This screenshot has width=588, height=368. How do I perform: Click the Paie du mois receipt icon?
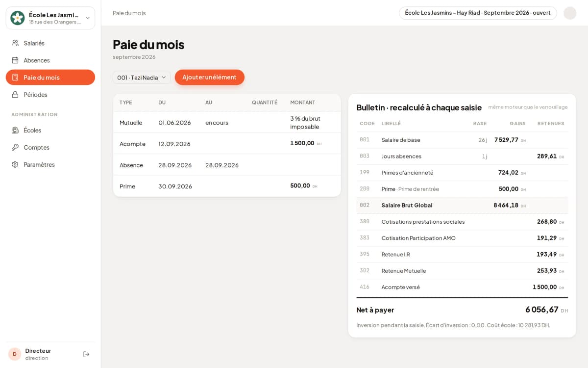pyautogui.click(x=15, y=78)
